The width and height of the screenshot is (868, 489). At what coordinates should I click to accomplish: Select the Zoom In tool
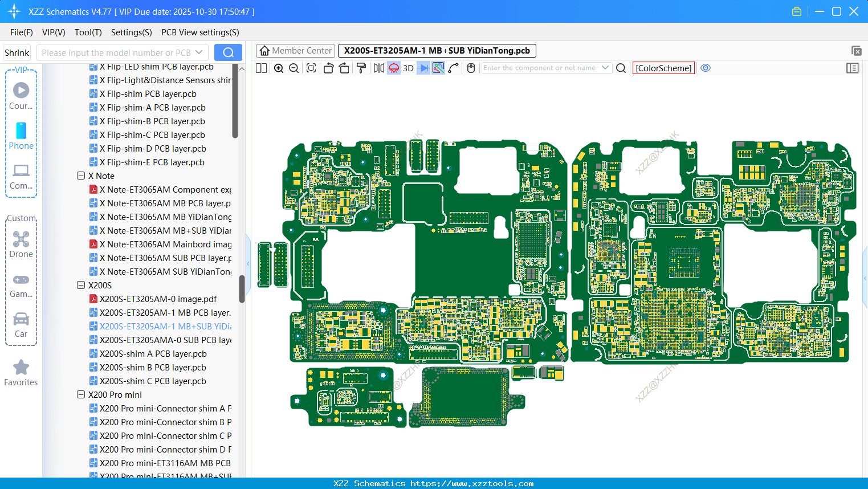(279, 68)
